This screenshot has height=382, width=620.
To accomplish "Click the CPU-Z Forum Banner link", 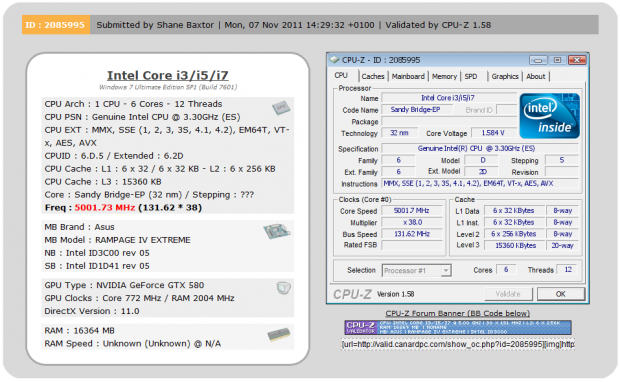I will point(457,313).
